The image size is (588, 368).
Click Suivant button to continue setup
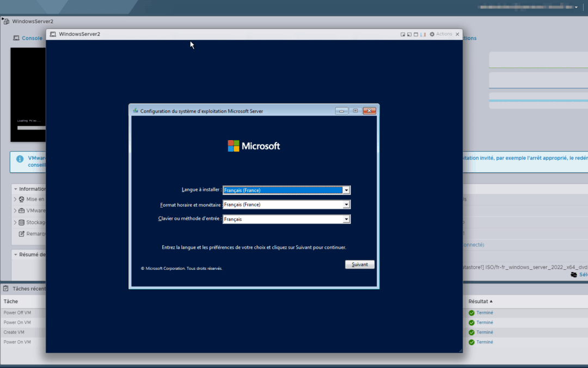click(360, 264)
